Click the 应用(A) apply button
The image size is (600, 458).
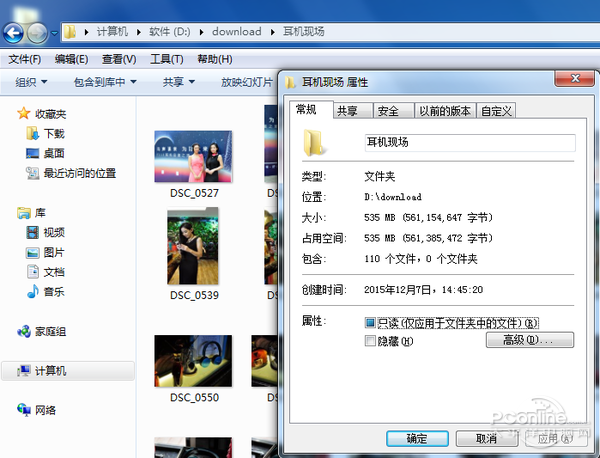click(x=556, y=438)
